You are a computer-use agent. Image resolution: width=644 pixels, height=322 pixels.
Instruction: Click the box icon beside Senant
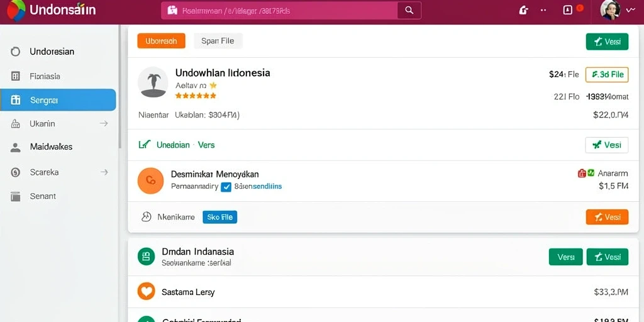(15, 196)
